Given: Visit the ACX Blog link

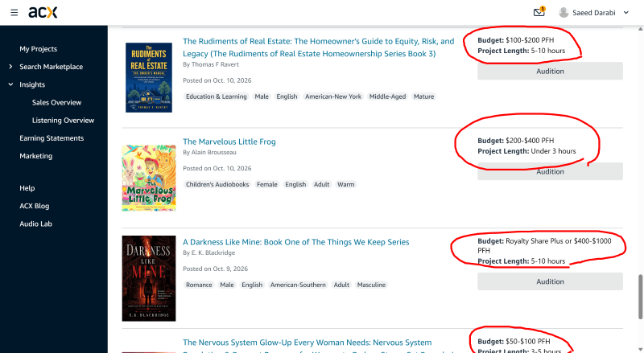Looking at the screenshot, I should tap(34, 206).
